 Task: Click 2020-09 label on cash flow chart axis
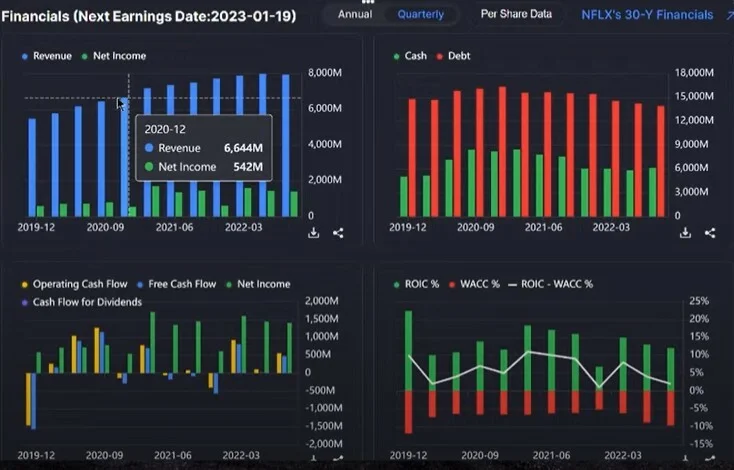(x=104, y=455)
